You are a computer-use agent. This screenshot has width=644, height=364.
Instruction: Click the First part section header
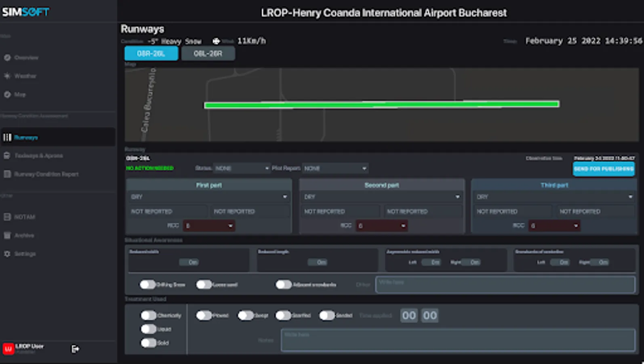pos(209,185)
